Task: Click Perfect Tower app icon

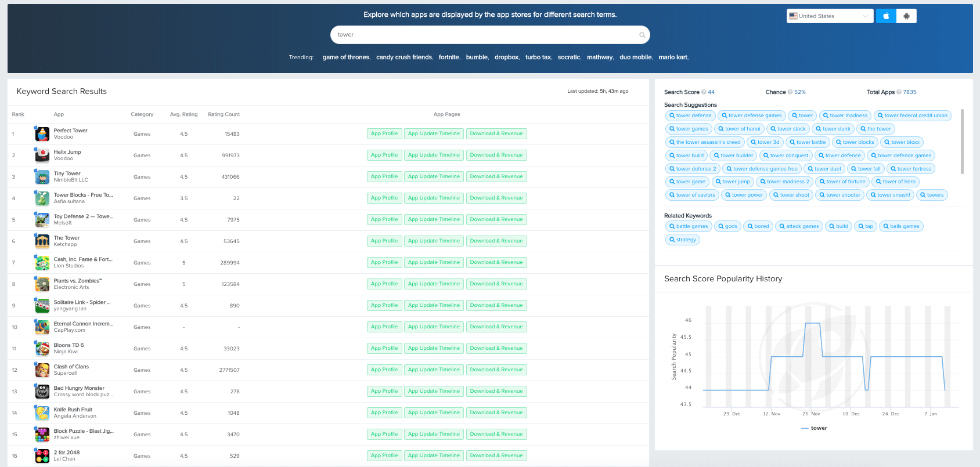Action: pos(42,134)
